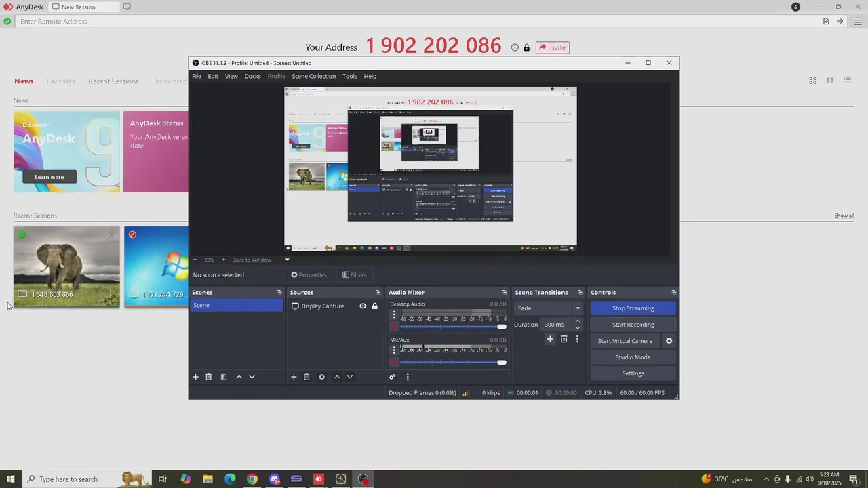Switch to AnyDesk Recent Sessions tab
The height and width of the screenshot is (488, 868).
click(113, 81)
